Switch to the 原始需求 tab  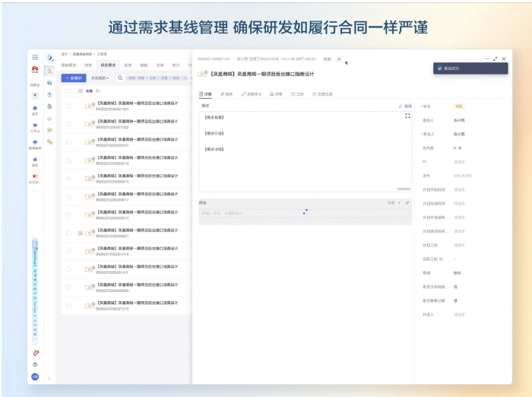tap(69, 65)
